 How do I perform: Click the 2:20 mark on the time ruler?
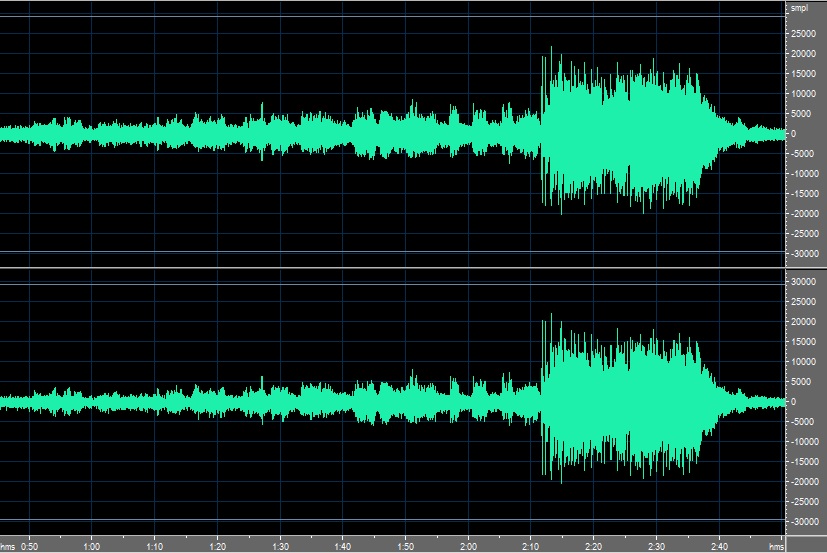594,547
